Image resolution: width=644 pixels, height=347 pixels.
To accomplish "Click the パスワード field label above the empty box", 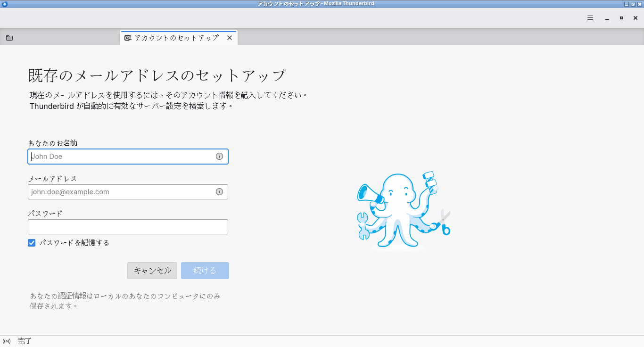I will (x=45, y=214).
